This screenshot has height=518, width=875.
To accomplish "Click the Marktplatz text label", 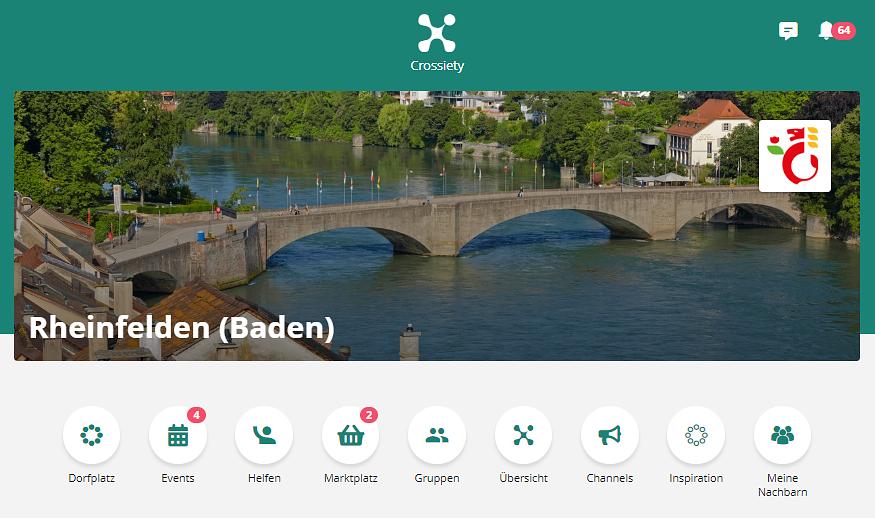I will click(350, 478).
